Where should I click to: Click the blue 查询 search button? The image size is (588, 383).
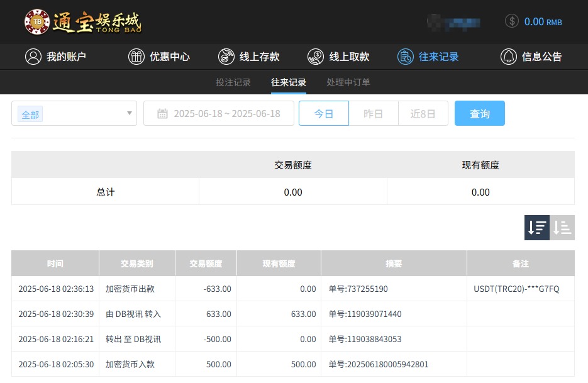pyautogui.click(x=479, y=114)
